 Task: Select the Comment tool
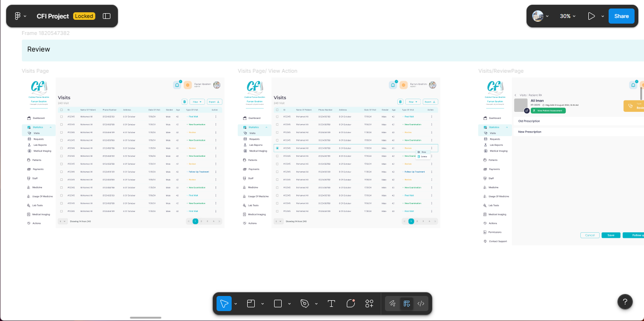pos(351,304)
